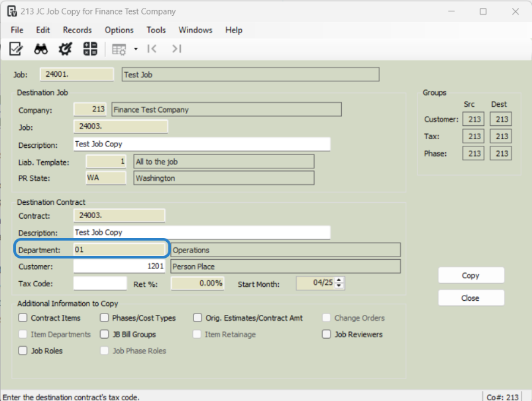
Task: Click the edit record checkmark-pencil icon
Action: [16, 49]
